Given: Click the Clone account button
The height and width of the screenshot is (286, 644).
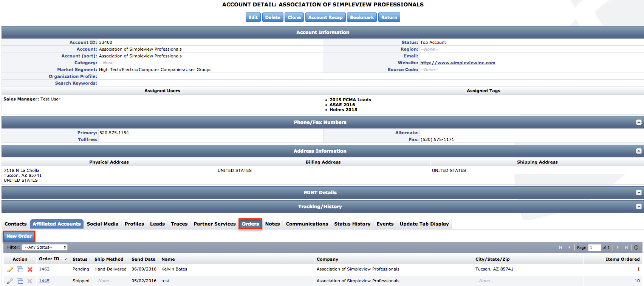Looking at the screenshot, I should coord(294,17).
